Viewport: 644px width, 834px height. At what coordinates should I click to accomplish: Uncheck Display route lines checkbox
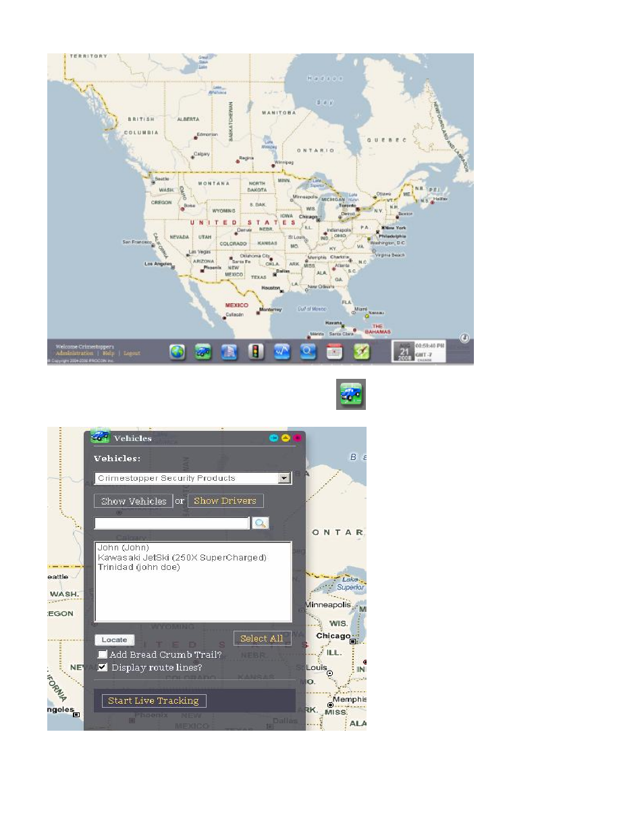point(103,667)
